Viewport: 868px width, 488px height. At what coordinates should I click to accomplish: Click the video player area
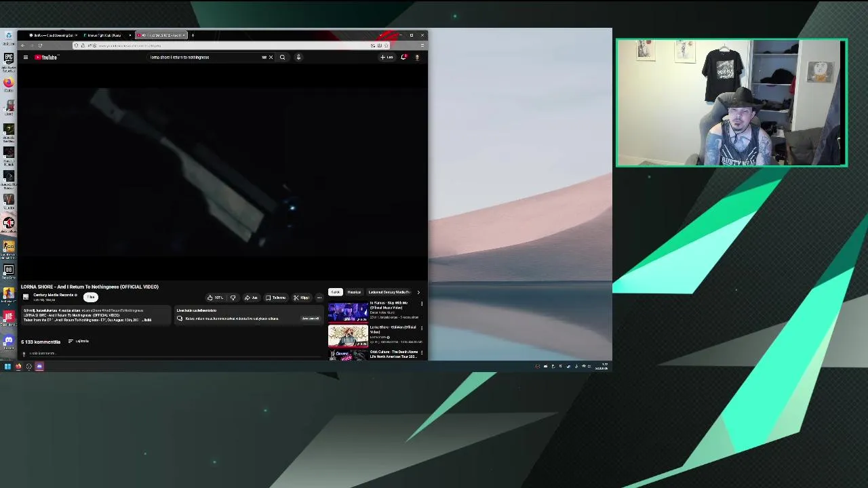224,174
